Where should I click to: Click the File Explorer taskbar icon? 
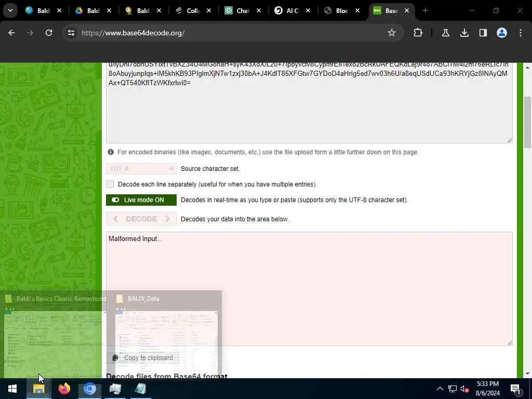point(38,389)
